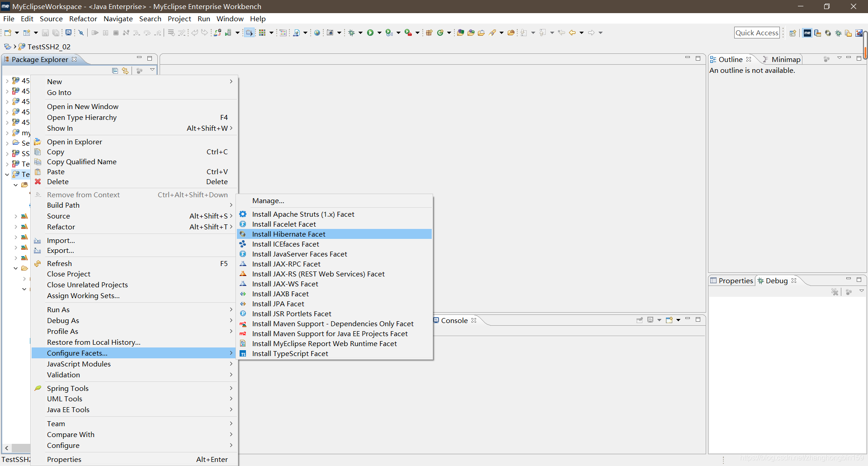
Task: Open Package Explorer view menu triangle
Action: (x=152, y=70)
